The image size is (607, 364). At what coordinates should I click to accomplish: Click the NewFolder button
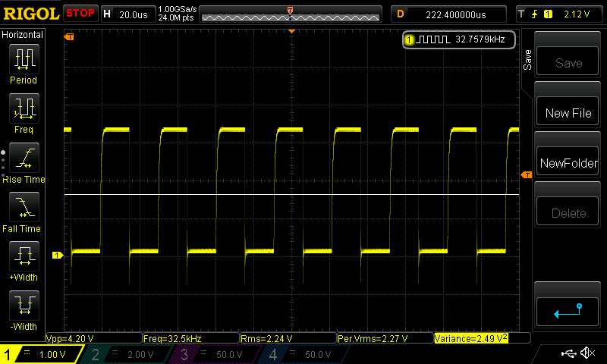click(568, 162)
